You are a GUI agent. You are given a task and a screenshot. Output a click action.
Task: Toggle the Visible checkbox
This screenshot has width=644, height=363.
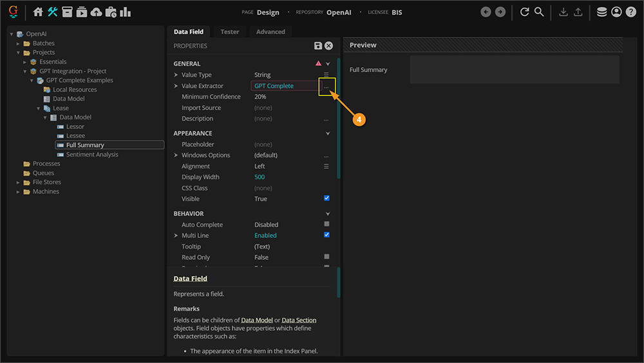(327, 199)
